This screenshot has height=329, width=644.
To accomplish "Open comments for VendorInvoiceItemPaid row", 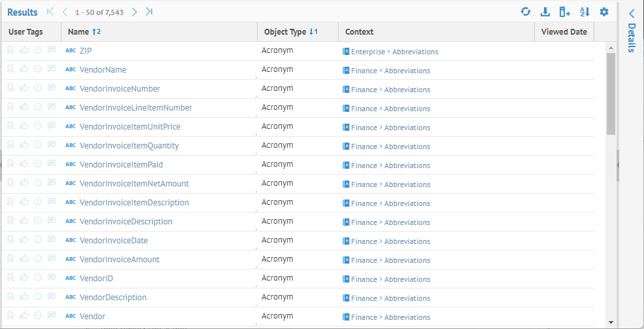I will click(52, 164).
